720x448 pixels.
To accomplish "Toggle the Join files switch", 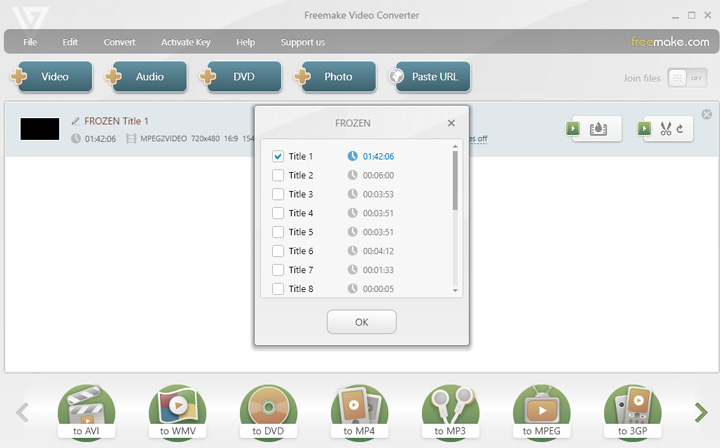I will coord(687,78).
